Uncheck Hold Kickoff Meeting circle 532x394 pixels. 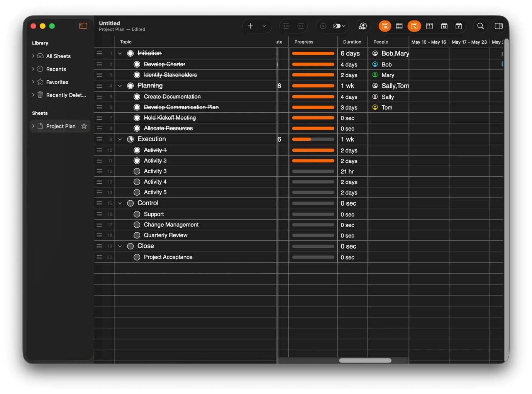[x=137, y=118]
